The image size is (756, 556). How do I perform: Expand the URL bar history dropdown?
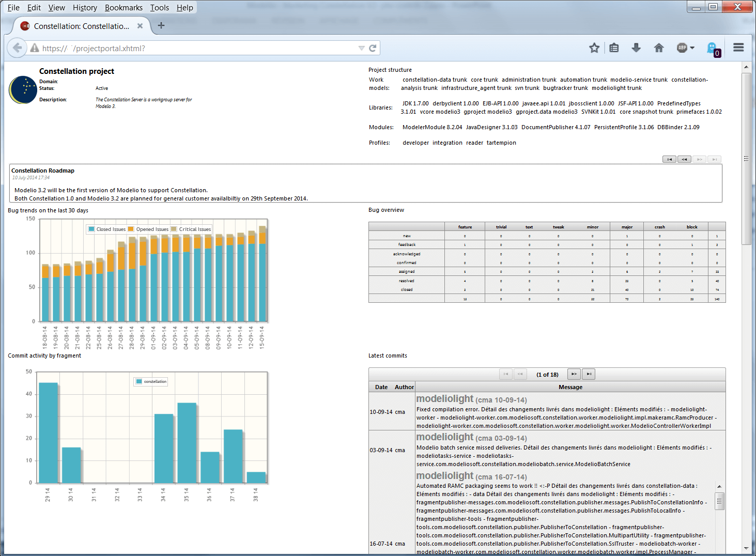[361, 48]
